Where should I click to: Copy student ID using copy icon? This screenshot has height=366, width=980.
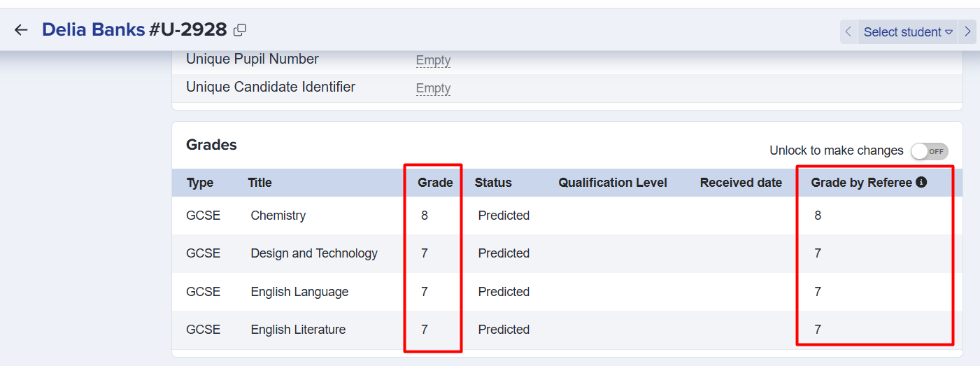240,29
